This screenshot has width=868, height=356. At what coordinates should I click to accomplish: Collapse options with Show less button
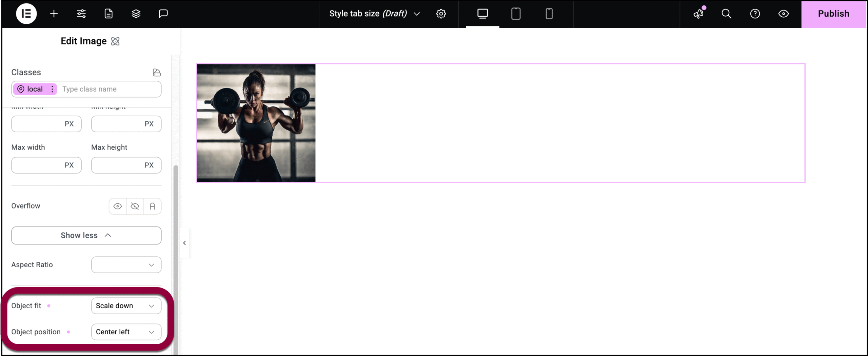(x=86, y=235)
